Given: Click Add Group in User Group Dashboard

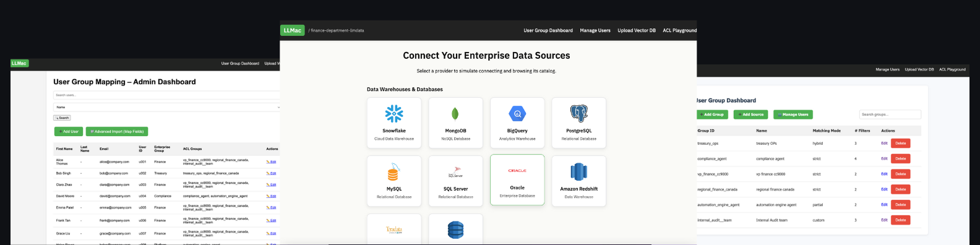Looking at the screenshot, I should (x=711, y=114).
